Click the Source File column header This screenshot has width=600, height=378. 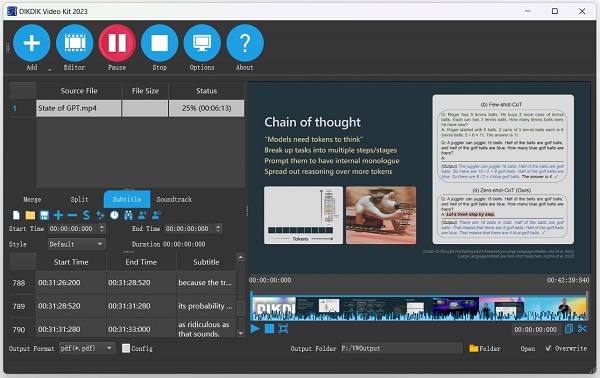tap(79, 91)
